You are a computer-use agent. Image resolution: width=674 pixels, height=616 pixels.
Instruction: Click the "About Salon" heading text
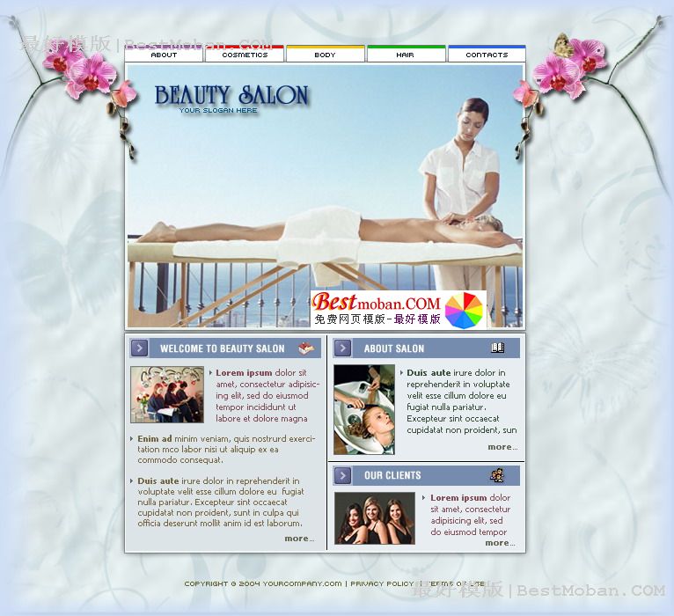pos(394,348)
